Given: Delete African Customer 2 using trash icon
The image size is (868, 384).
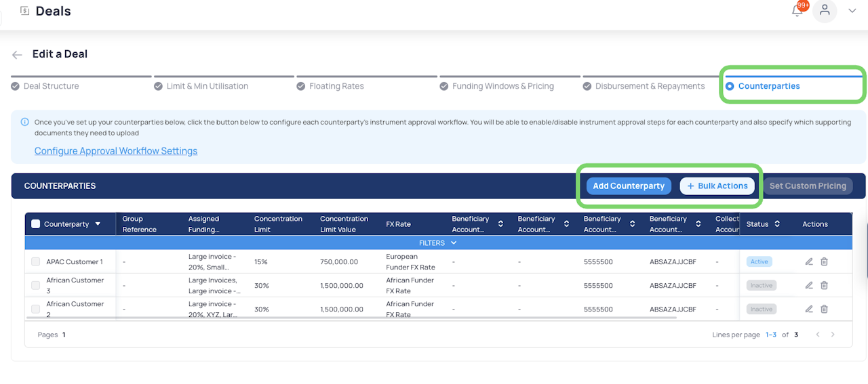Looking at the screenshot, I should (825, 309).
